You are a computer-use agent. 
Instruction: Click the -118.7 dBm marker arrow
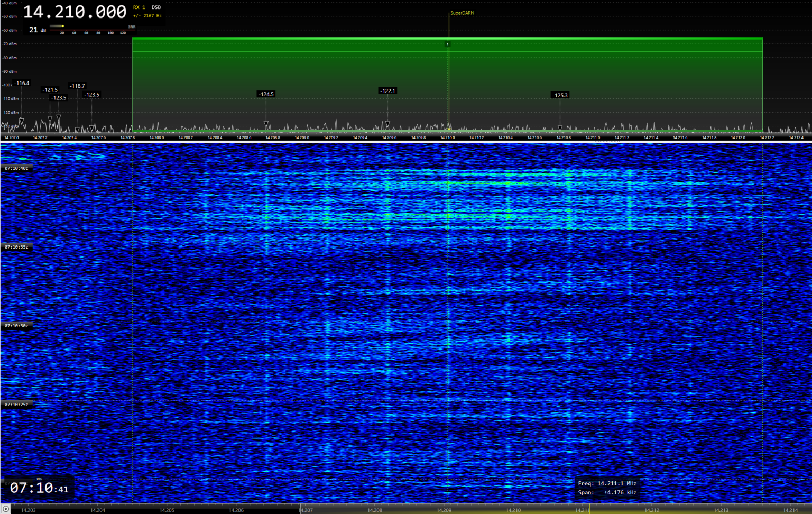[77, 128]
